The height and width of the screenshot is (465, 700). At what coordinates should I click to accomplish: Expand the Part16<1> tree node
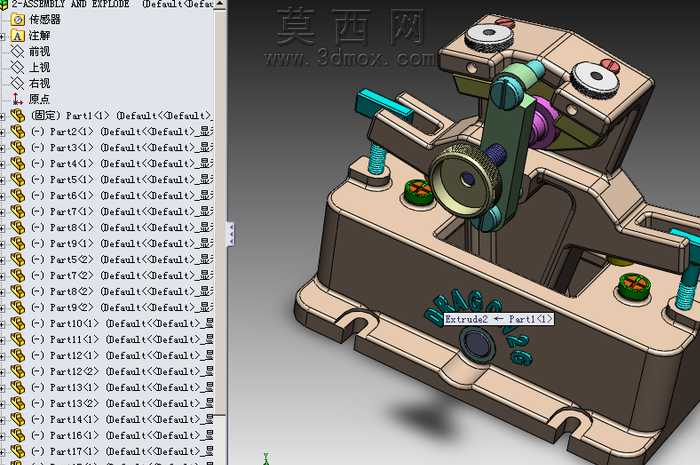pos(2,436)
